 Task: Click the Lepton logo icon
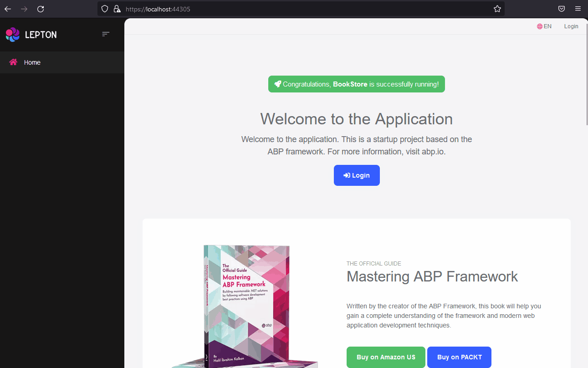[12, 34]
